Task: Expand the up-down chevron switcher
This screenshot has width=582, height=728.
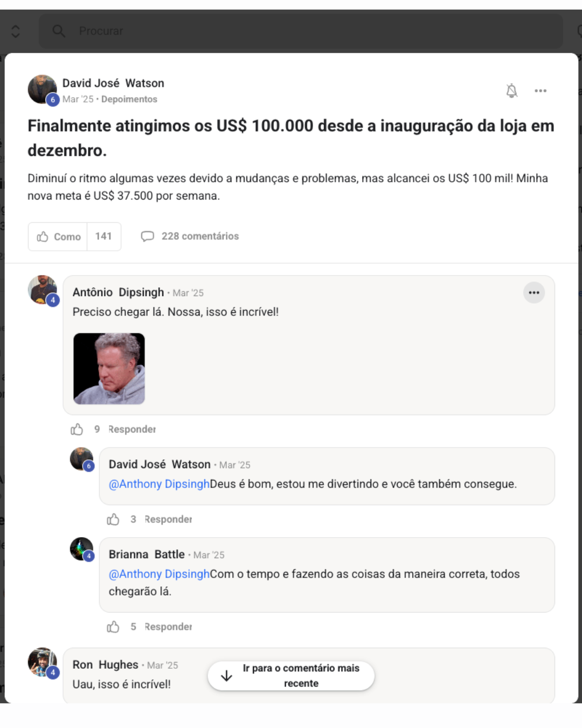Action: click(x=16, y=31)
